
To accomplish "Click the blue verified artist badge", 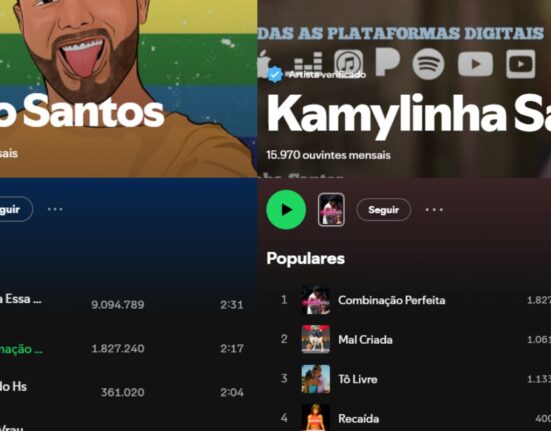I will coord(275,74).
